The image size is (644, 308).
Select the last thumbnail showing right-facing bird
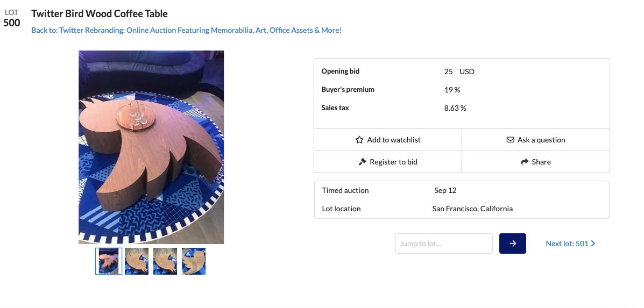coord(194,261)
